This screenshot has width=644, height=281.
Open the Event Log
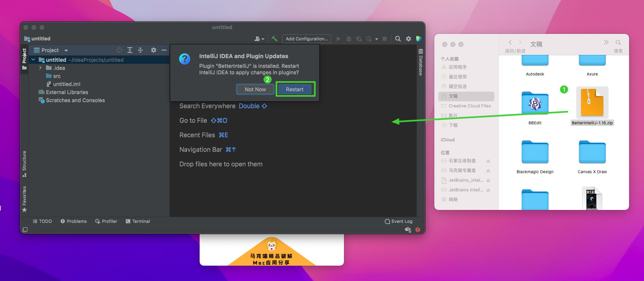[398, 221]
